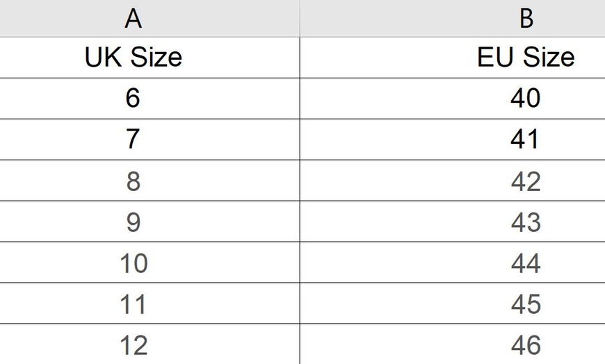Image resolution: width=605 pixels, height=364 pixels.
Task: Click the EU Size header cell
Action: click(526, 57)
